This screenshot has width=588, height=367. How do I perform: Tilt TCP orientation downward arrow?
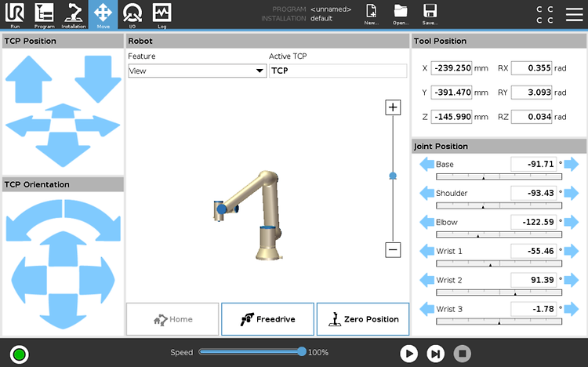[63, 311]
